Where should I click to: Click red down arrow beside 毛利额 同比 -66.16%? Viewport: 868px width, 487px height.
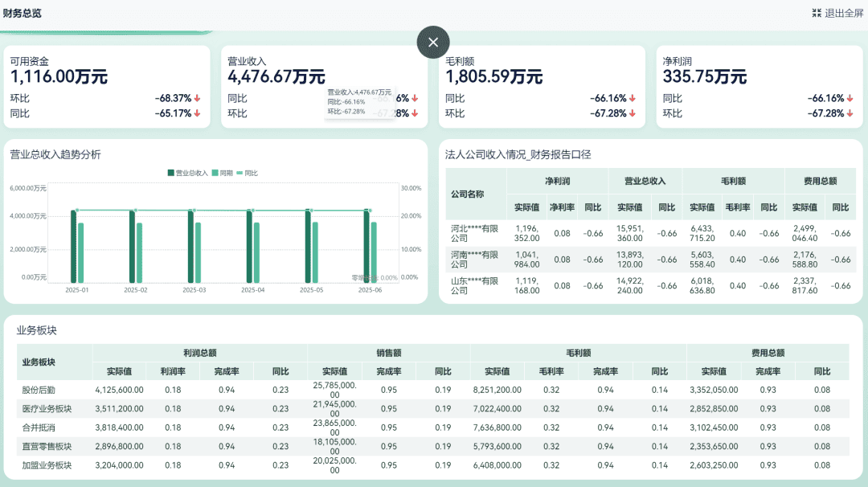(x=633, y=99)
